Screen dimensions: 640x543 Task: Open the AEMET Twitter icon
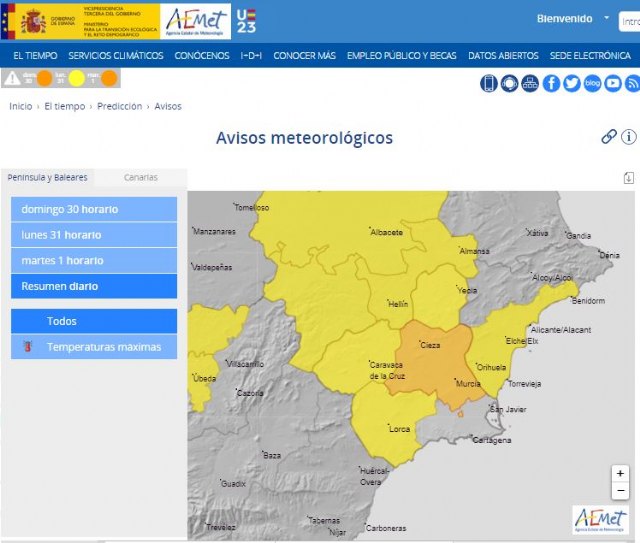[571, 83]
